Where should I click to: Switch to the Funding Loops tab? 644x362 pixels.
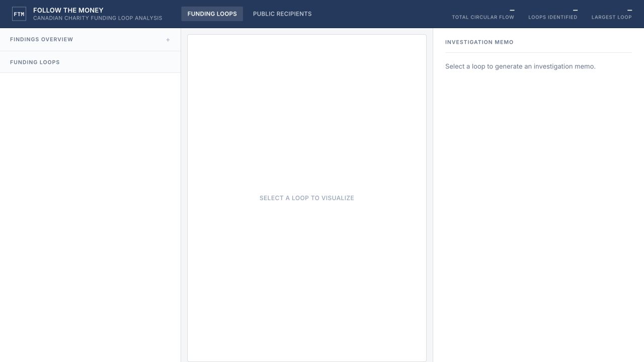coord(212,14)
